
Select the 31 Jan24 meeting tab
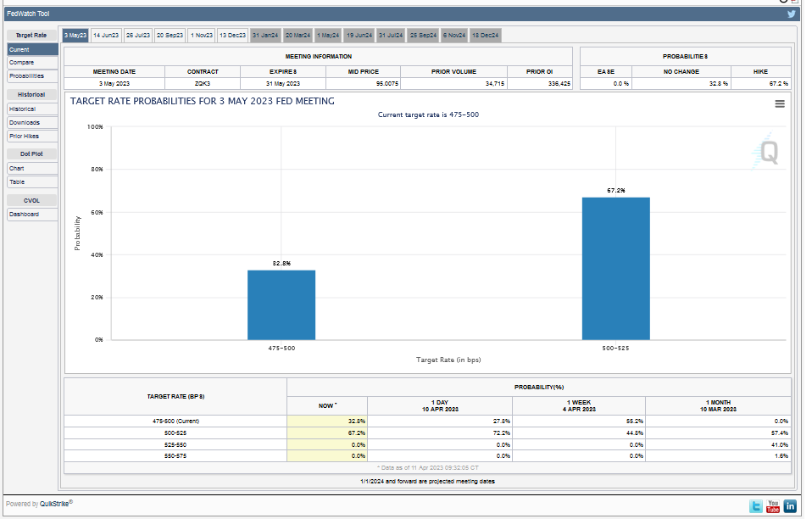tap(265, 36)
